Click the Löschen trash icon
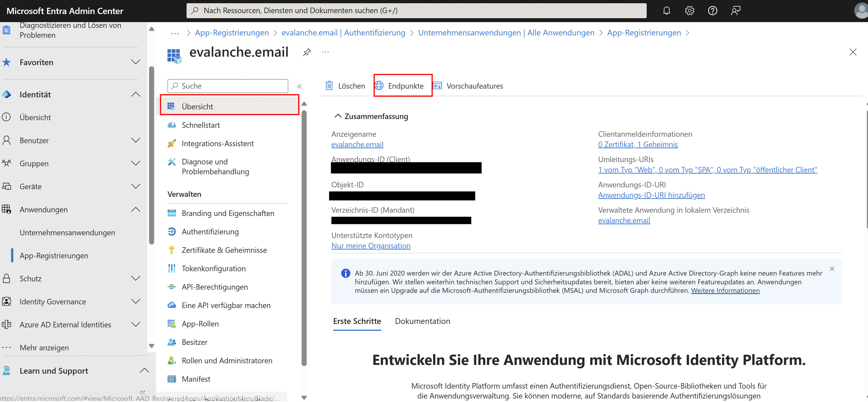Image resolution: width=868 pixels, height=402 pixels. click(329, 86)
